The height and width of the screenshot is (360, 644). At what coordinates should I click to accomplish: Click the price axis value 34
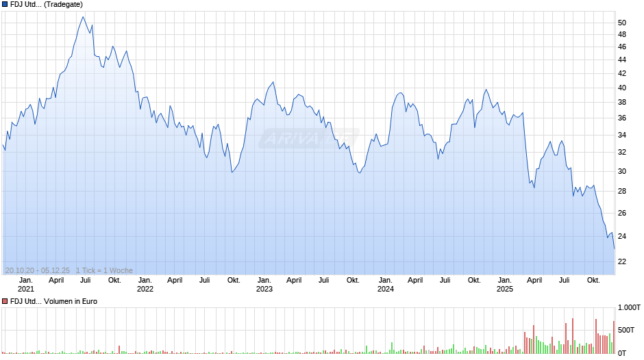622,135
